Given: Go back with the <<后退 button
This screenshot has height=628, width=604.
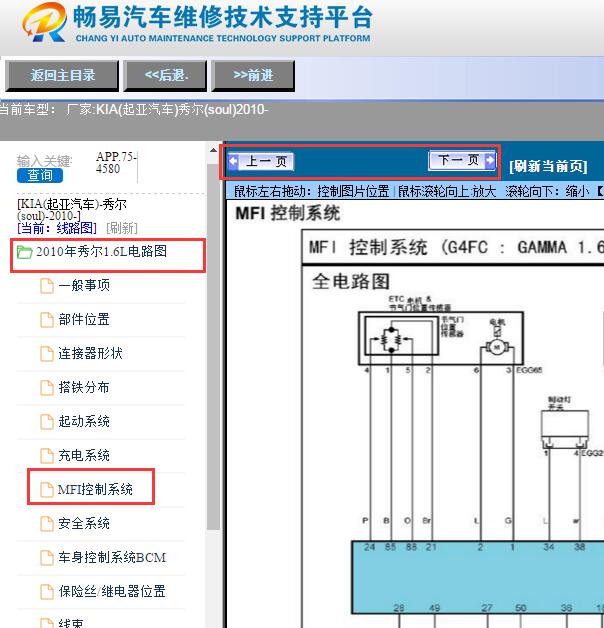Looking at the screenshot, I should click(165, 75).
